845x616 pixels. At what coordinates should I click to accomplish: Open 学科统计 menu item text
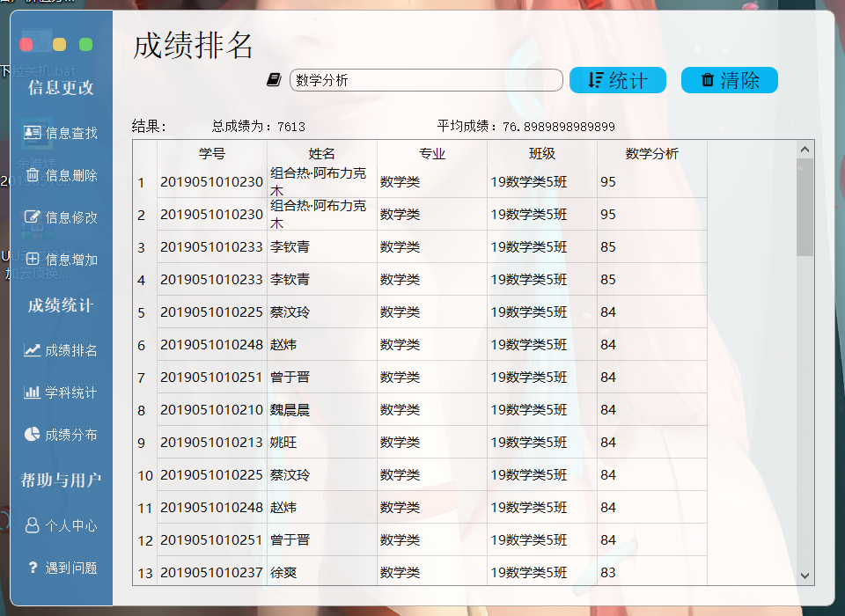(71, 392)
